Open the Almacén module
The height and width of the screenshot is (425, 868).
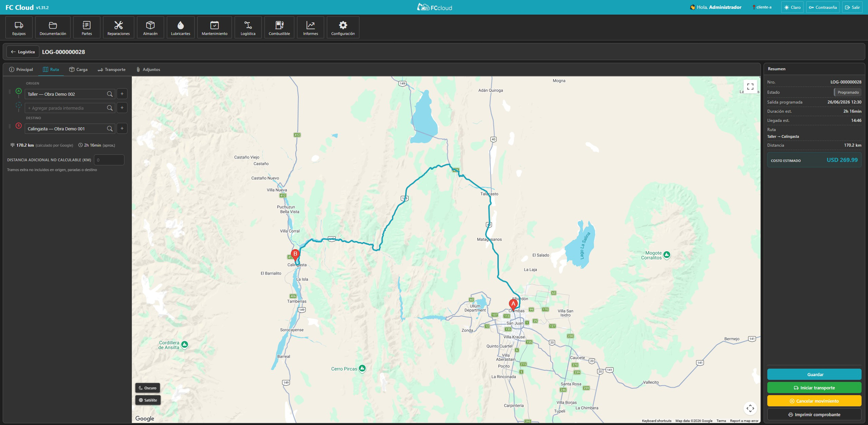(x=151, y=27)
